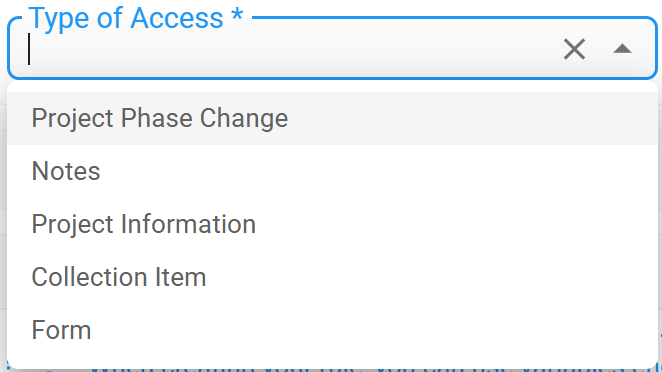Click the Type of Access field label
The height and width of the screenshot is (372, 662).
coord(136,18)
